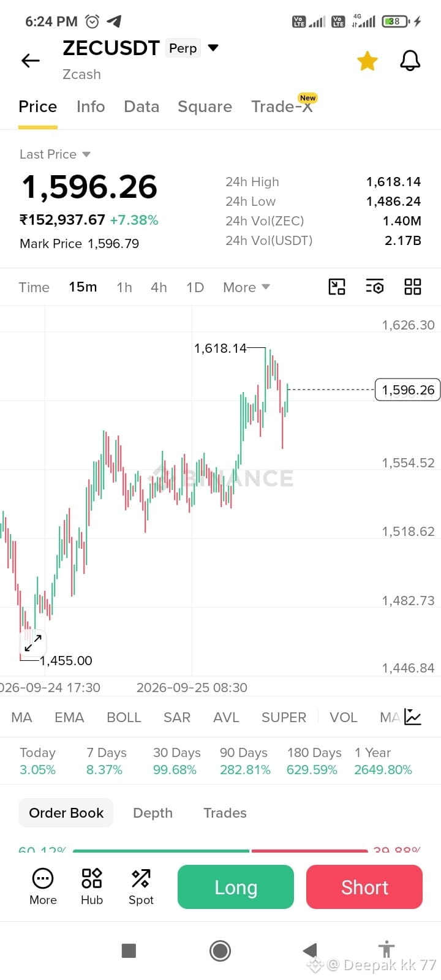Expand the ZECUSDT pair dropdown arrow
This screenshot has width=441, height=980.
(x=213, y=48)
